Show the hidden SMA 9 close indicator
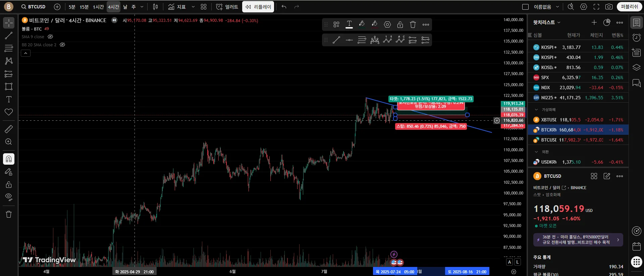Viewport: 644px width, 276px height. pos(50,37)
